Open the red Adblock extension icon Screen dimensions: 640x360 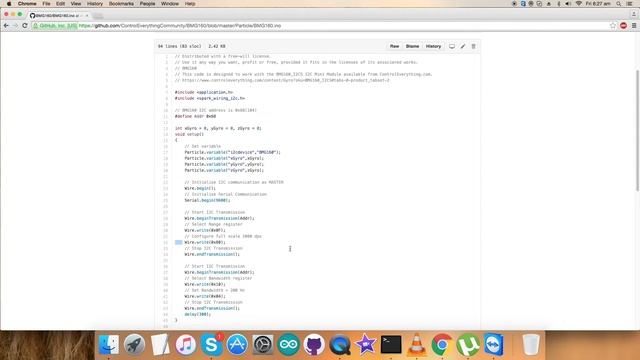click(x=623, y=25)
